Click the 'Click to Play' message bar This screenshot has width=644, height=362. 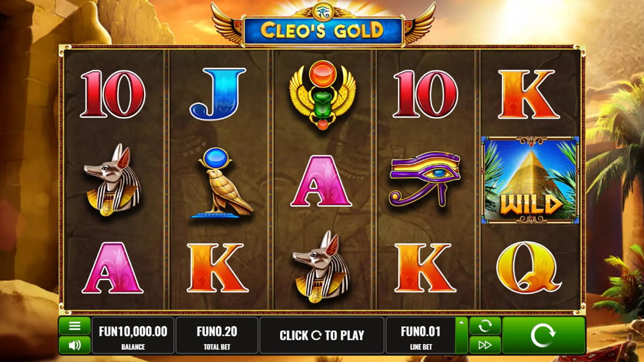(x=322, y=335)
